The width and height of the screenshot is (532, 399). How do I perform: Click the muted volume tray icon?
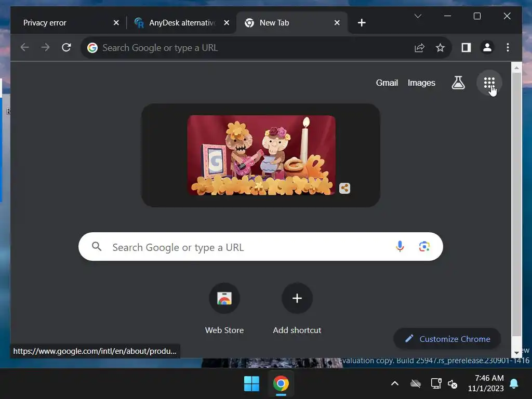coord(453,384)
